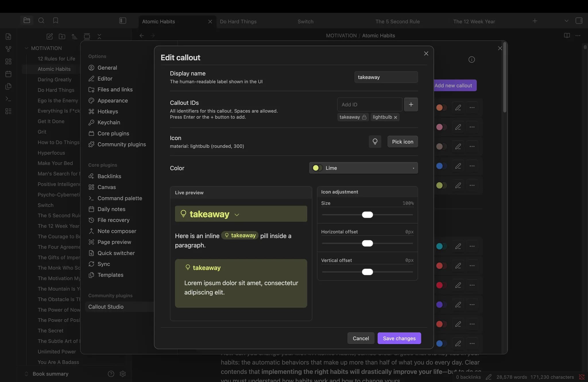
Task: Edit the teal callout via pencil icon
Action: pyautogui.click(x=458, y=246)
